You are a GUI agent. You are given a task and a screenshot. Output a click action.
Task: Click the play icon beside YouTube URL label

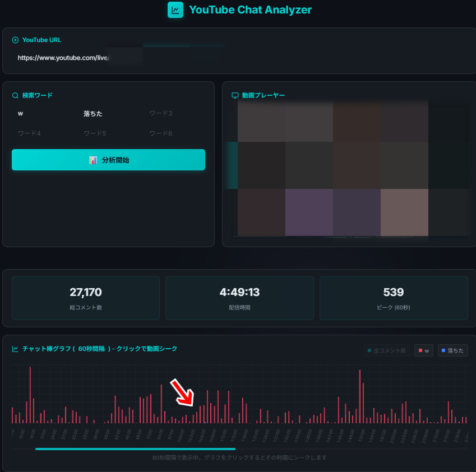tap(15, 40)
